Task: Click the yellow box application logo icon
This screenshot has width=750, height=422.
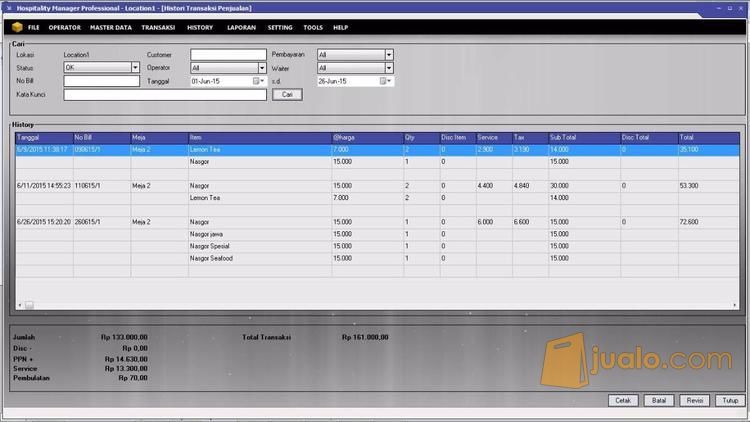Action: tap(17, 27)
